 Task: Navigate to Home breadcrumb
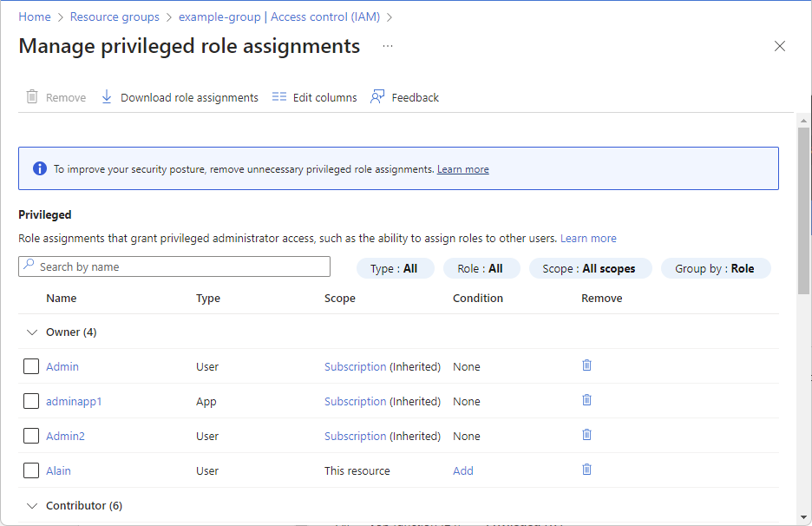click(x=35, y=16)
